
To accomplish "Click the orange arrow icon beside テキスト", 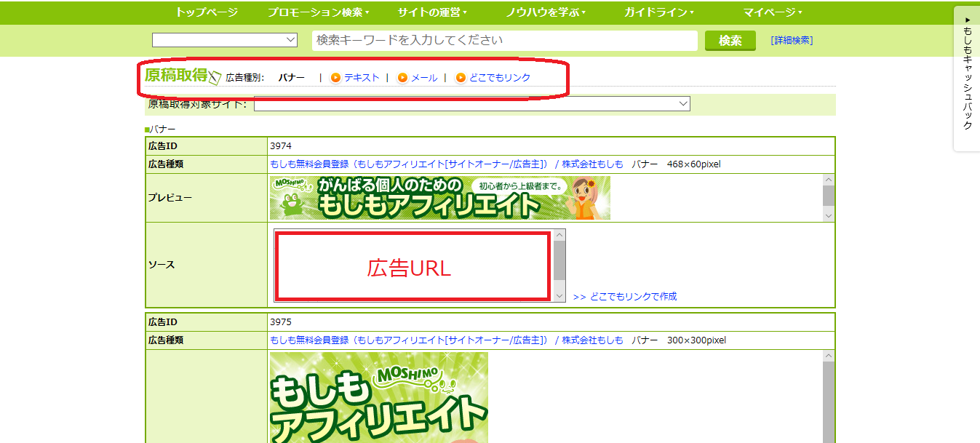I will [335, 78].
